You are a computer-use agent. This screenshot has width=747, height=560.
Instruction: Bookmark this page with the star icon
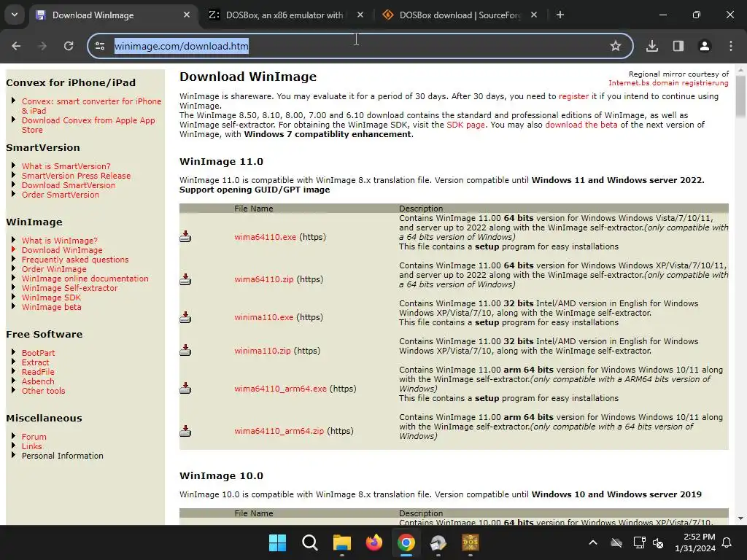tap(616, 46)
